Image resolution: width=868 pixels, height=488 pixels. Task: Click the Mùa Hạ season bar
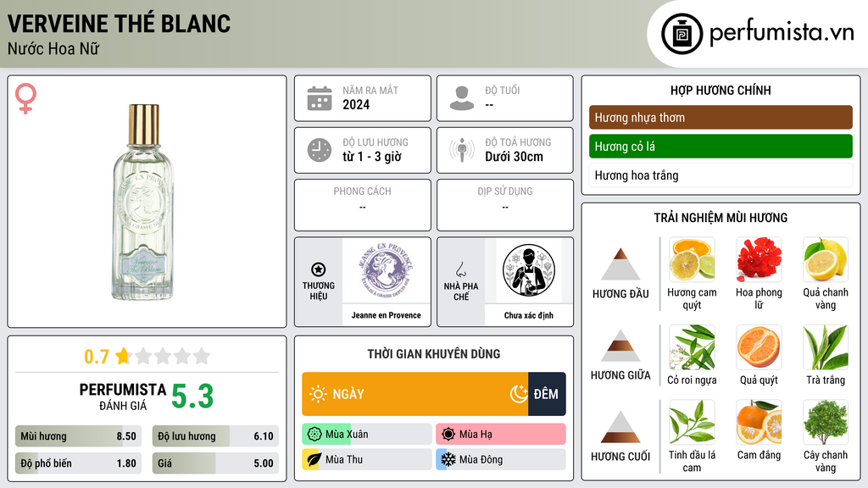500,435
